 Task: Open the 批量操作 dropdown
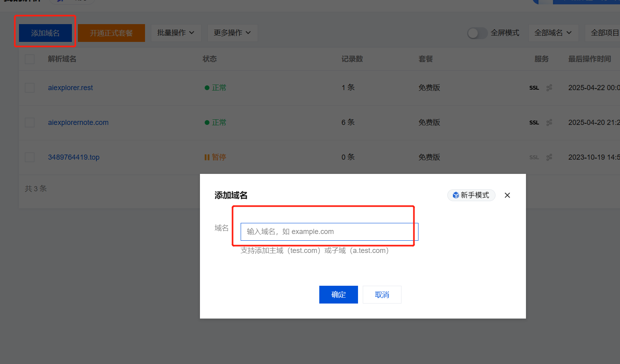(176, 33)
